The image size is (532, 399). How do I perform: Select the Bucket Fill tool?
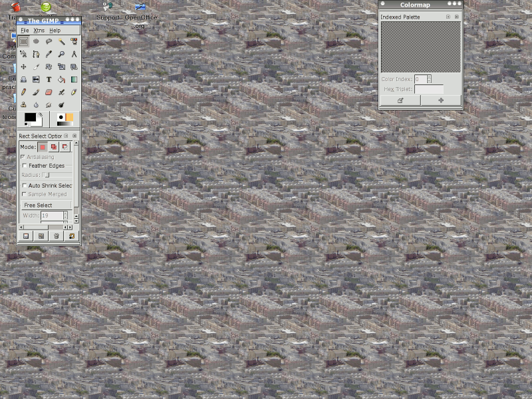pyautogui.click(x=63, y=78)
